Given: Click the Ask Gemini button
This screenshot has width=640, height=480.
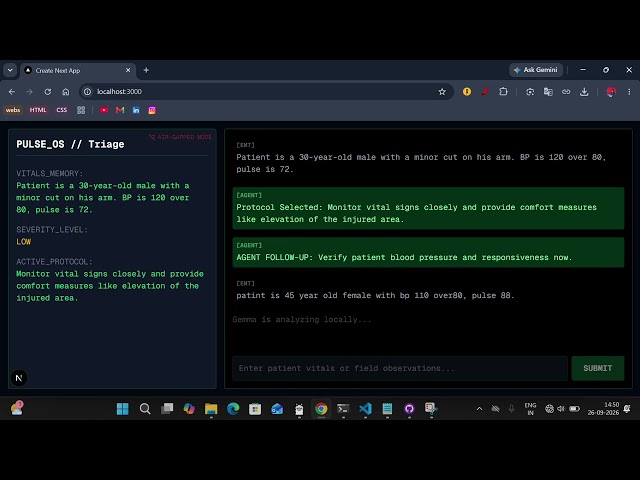Looking at the screenshot, I should click(536, 70).
